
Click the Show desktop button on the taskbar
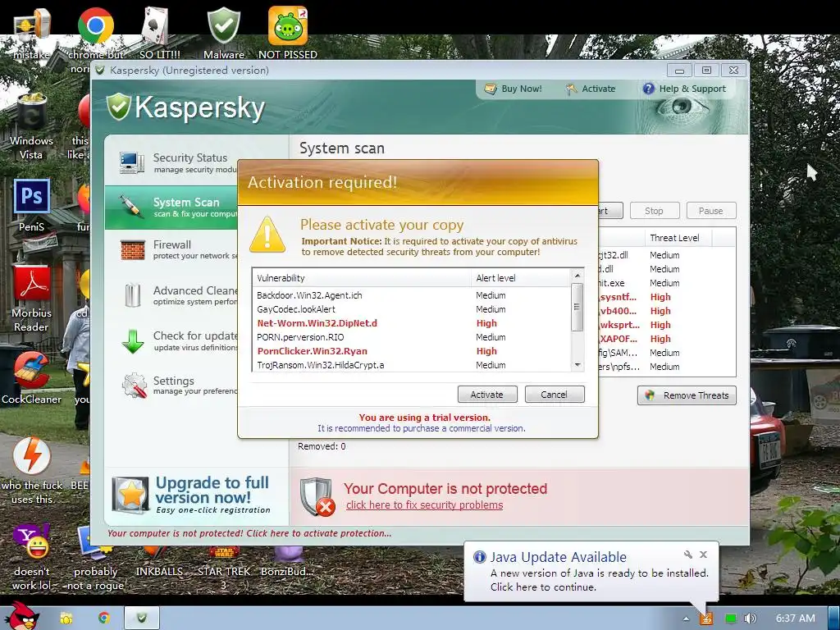point(834,619)
